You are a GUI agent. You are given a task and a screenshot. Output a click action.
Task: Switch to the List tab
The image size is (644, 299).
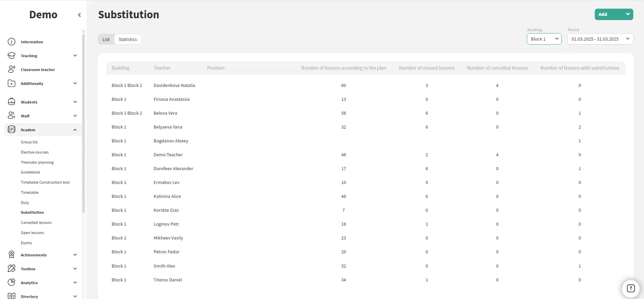tap(106, 40)
